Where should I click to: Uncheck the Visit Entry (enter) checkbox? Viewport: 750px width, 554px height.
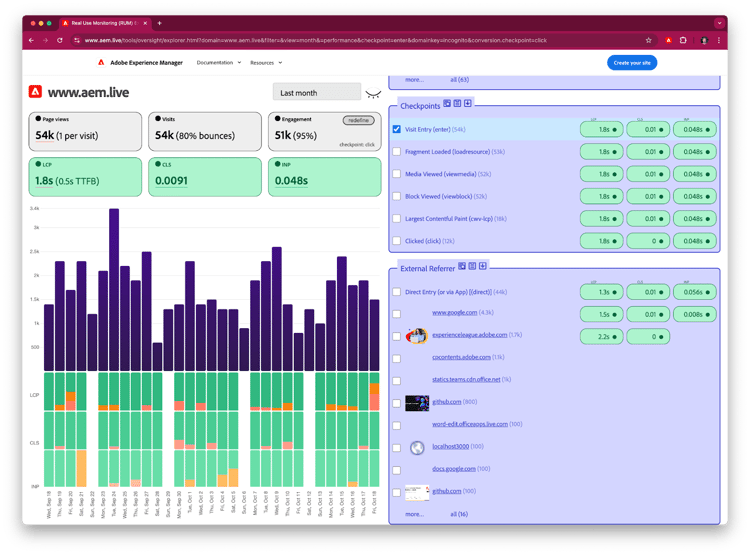(397, 129)
